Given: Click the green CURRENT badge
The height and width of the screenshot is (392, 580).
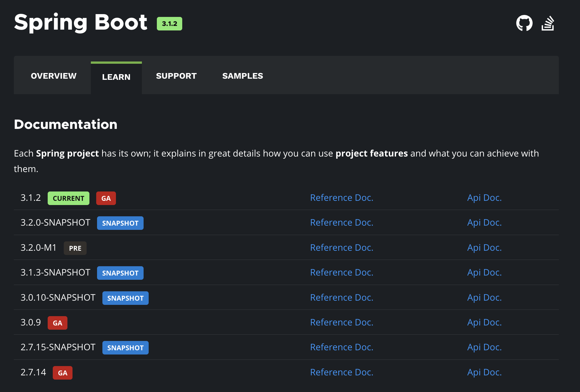Looking at the screenshot, I should point(68,198).
